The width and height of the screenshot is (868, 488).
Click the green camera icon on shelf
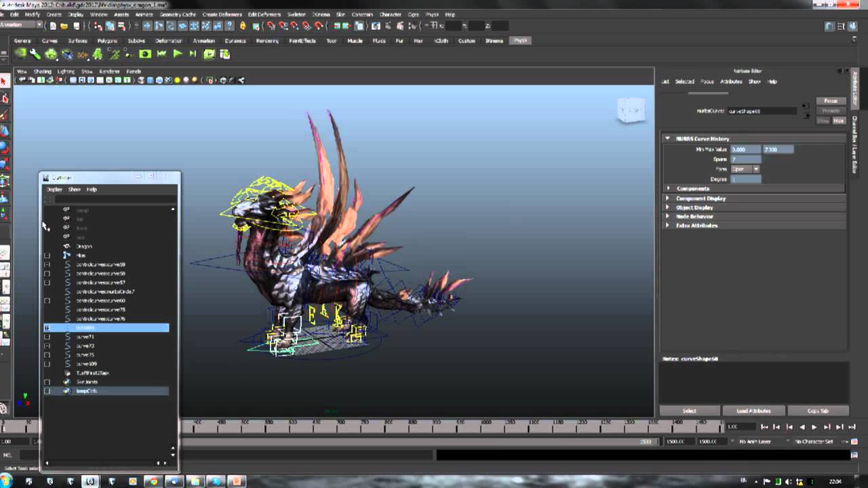(145, 54)
